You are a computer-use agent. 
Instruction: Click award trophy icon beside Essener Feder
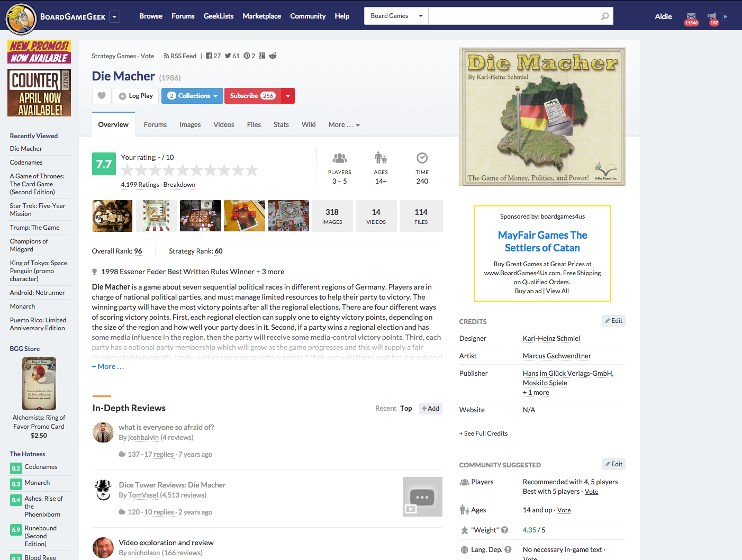click(95, 272)
